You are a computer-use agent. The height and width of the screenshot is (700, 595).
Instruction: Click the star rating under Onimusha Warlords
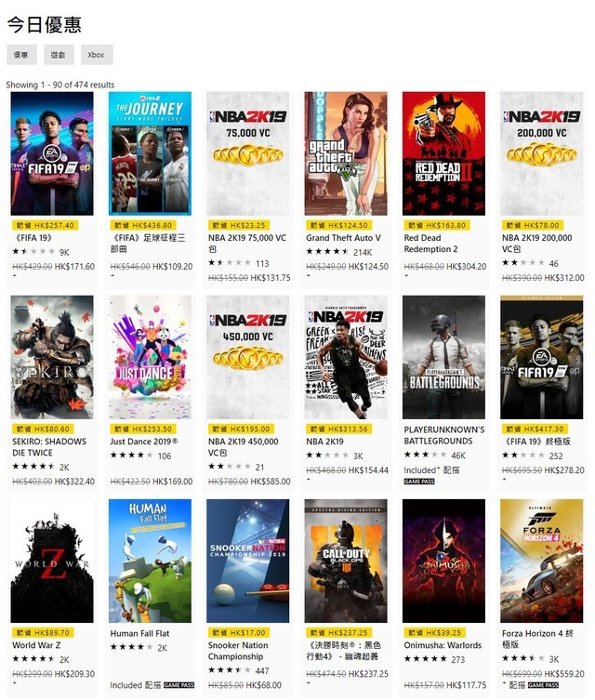click(x=426, y=659)
